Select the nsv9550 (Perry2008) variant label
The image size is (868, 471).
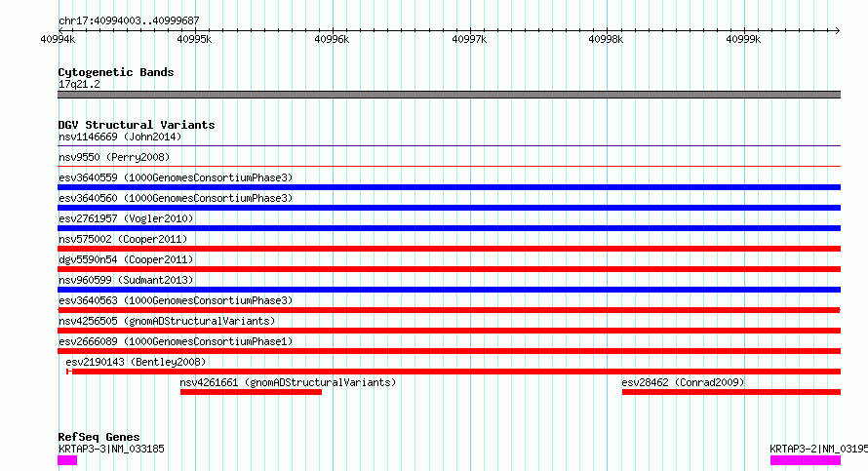(114, 157)
